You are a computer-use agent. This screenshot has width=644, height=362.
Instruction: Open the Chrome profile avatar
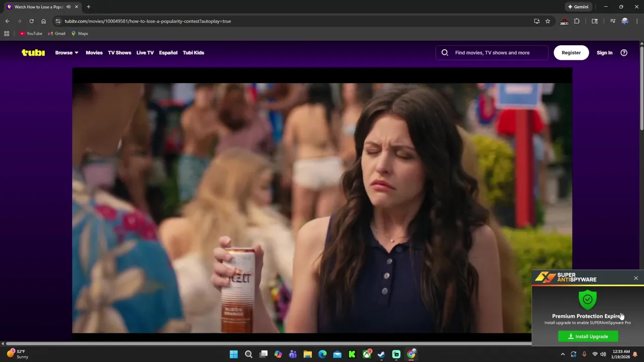625,21
